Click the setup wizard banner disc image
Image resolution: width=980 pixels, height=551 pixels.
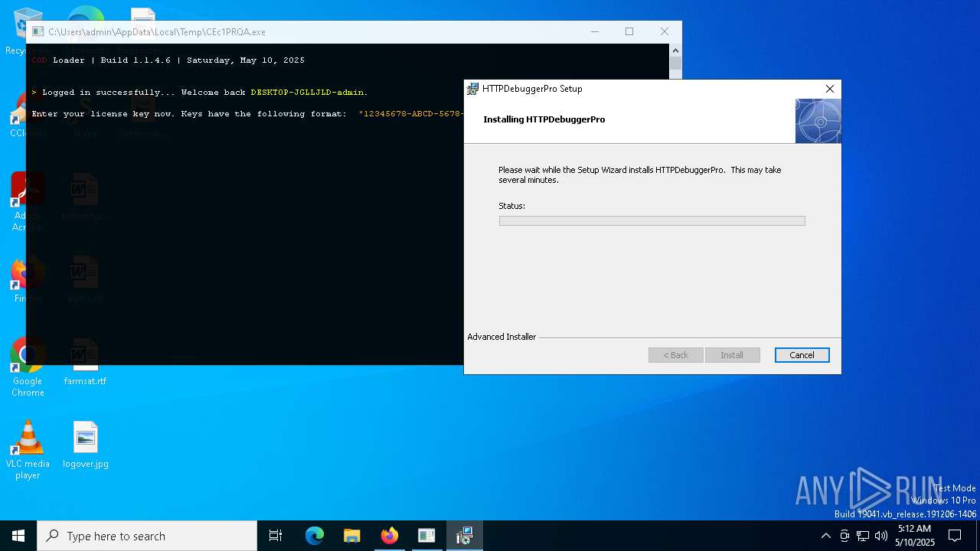[x=818, y=121]
